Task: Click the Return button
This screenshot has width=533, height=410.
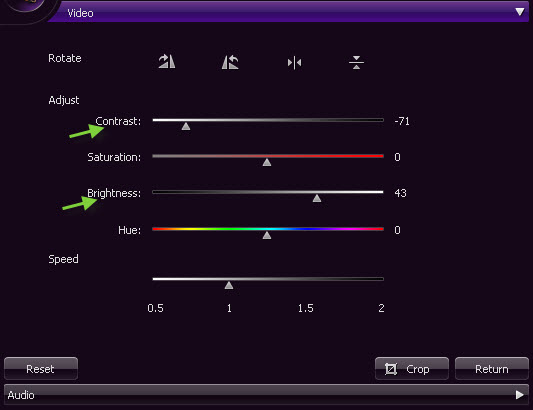Action: tap(492, 369)
